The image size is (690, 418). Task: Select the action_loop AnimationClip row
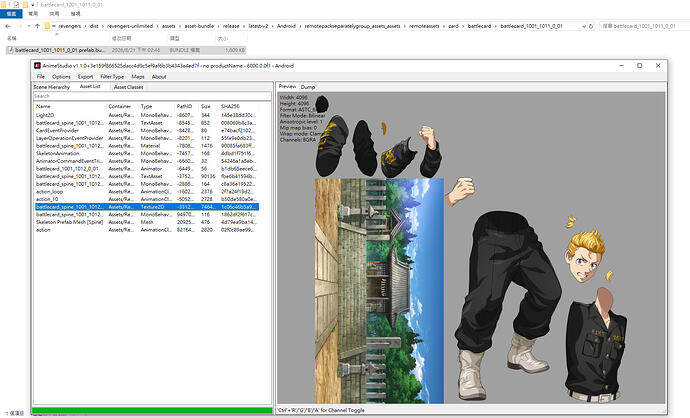[147, 191]
